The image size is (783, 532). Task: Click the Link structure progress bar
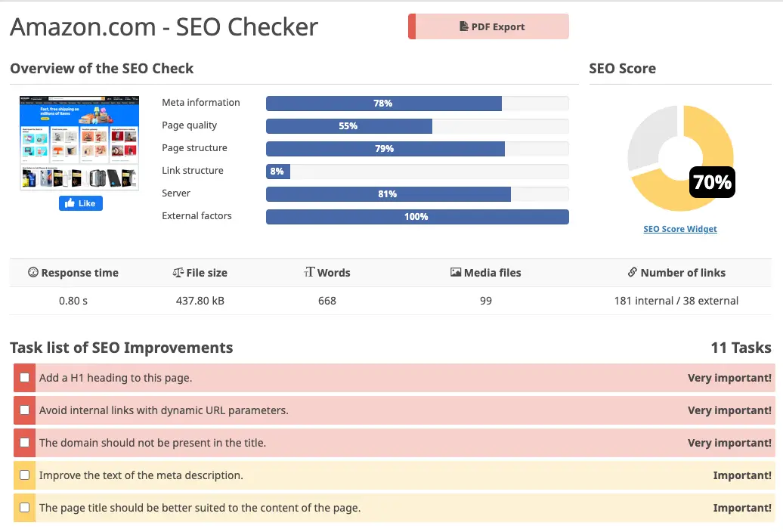click(x=277, y=172)
